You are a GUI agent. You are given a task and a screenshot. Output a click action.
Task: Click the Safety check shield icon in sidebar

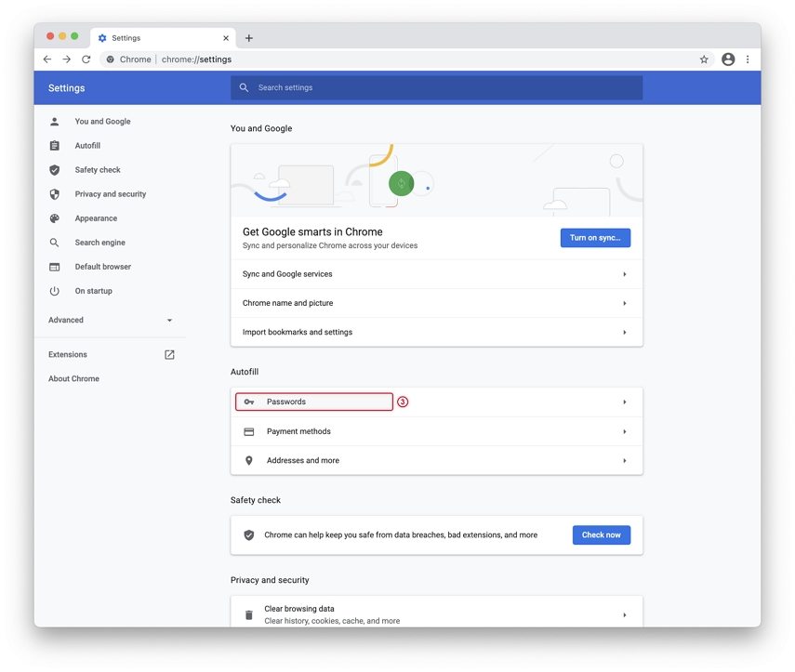point(55,170)
